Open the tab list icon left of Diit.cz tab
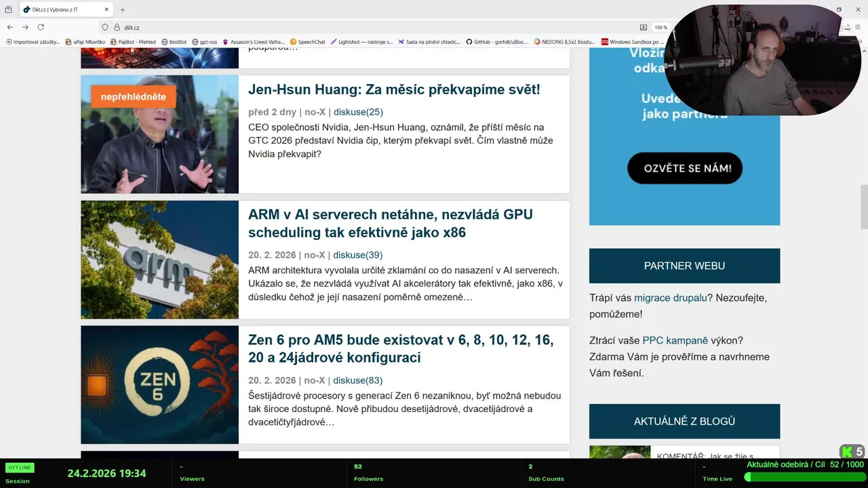868x488 pixels. point(8,9)
